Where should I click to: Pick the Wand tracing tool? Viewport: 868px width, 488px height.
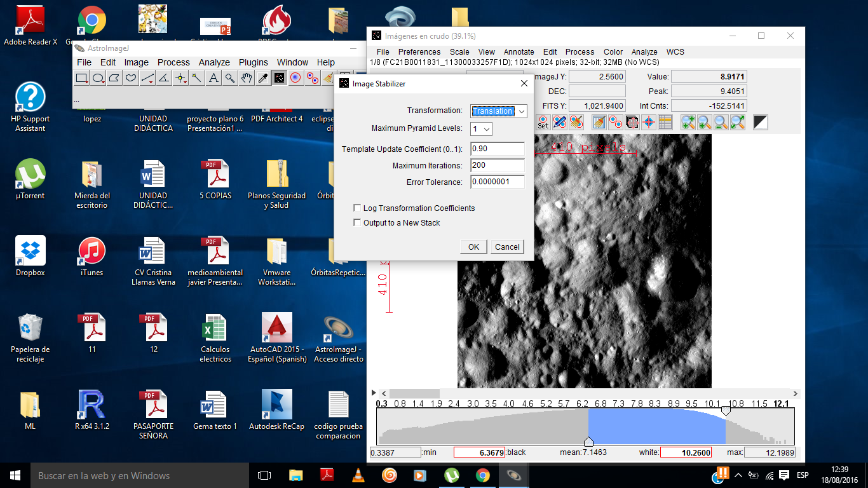click(197, 78)
